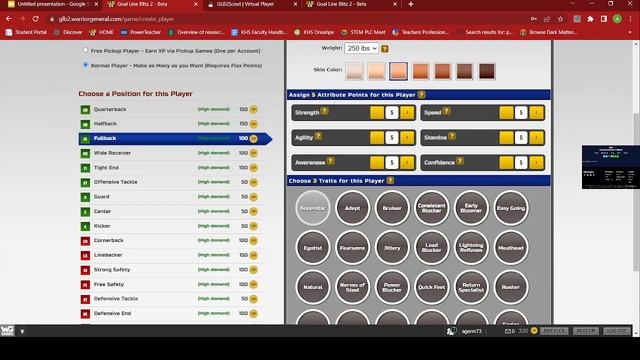Open help icon next to Weight
640x360 pixels.
click(384, 49)
